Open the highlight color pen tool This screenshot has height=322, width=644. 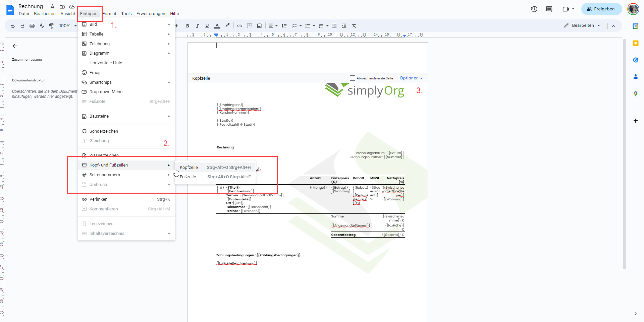[227, 25]
